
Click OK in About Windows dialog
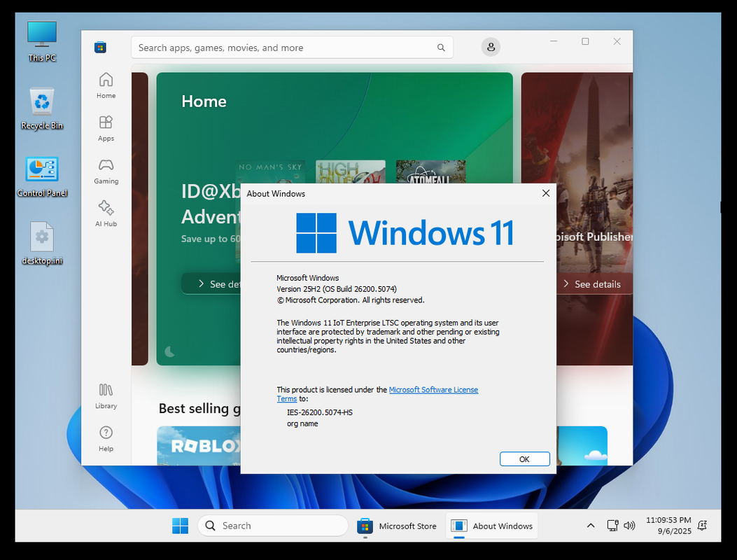point(524,459)
